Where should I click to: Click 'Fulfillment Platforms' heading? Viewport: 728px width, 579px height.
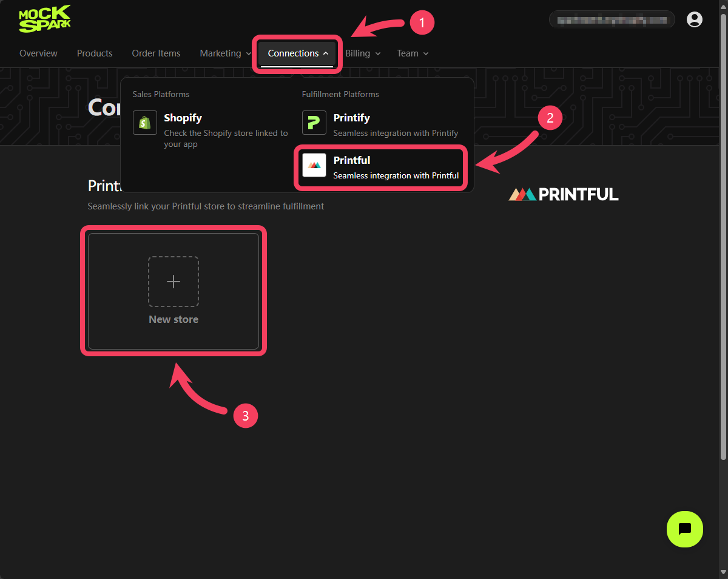coord(340,94)
